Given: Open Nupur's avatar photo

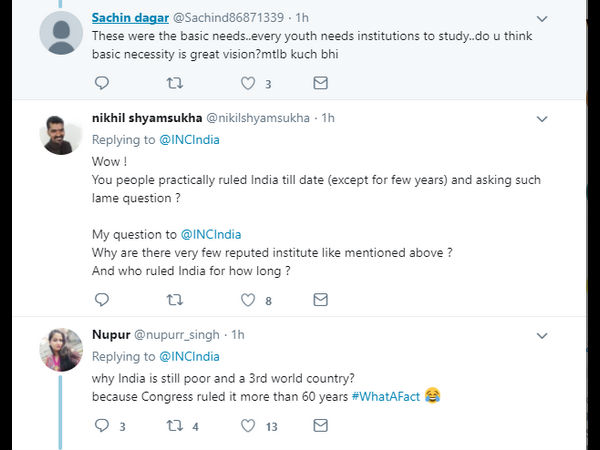Looking at the screenshot, I should pos(60,350).
